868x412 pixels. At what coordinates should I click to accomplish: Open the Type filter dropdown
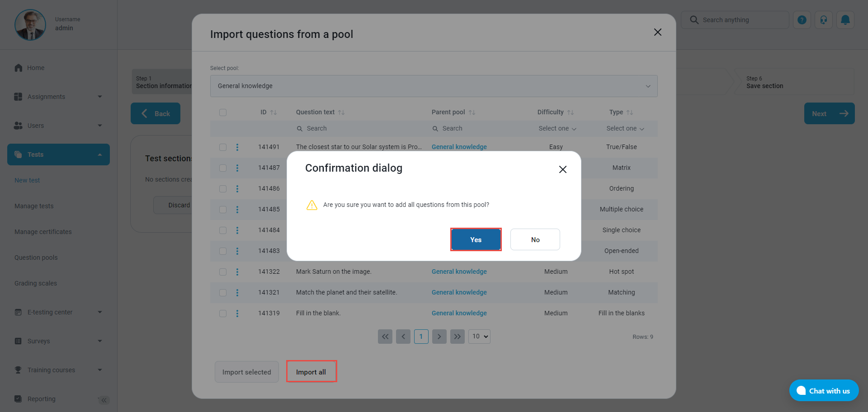625,128
